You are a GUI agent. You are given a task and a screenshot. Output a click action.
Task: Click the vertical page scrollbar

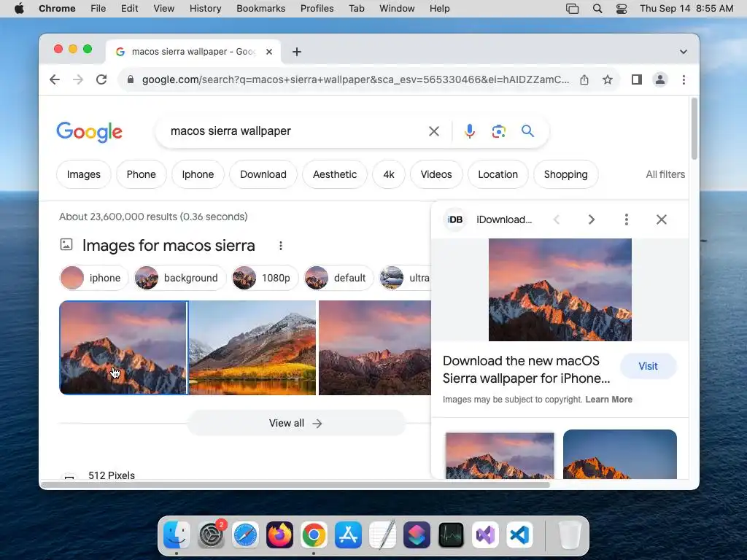point(694,128)
